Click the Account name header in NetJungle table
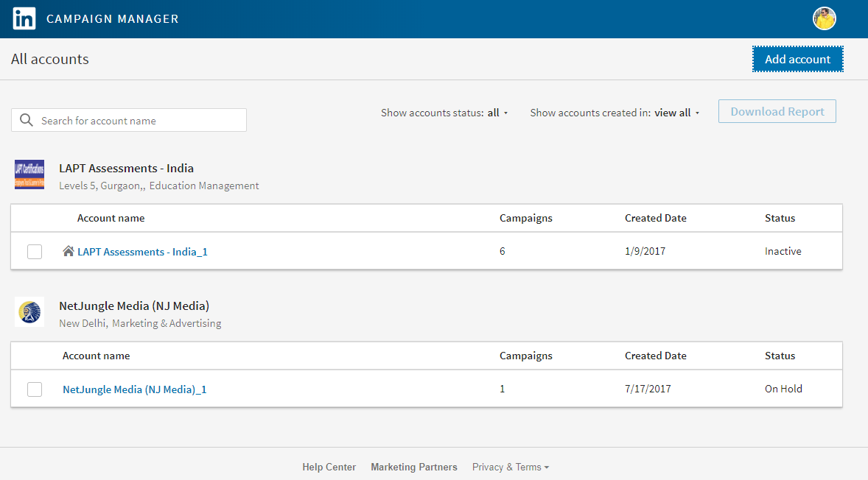 pyautogui.click(x=97, y=356)
